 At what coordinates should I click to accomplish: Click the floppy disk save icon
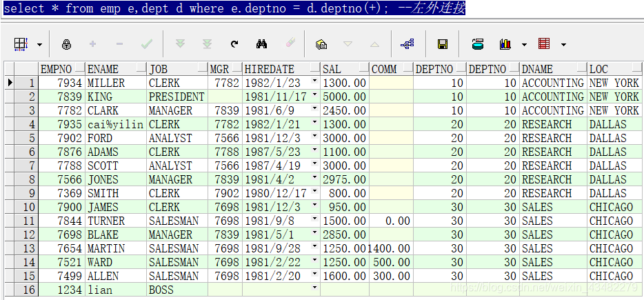pyautogui.click(x=443, y=44)
